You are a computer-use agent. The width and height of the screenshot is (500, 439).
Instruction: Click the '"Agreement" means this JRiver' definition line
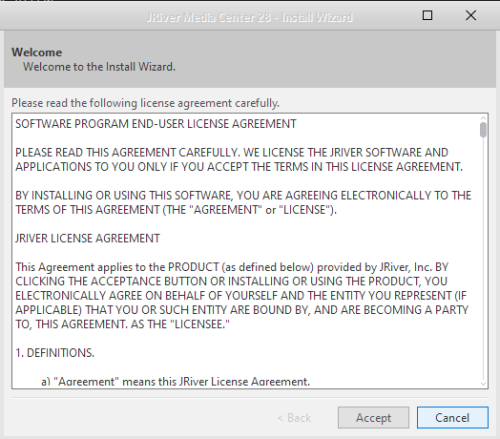[x=176, y=381]
